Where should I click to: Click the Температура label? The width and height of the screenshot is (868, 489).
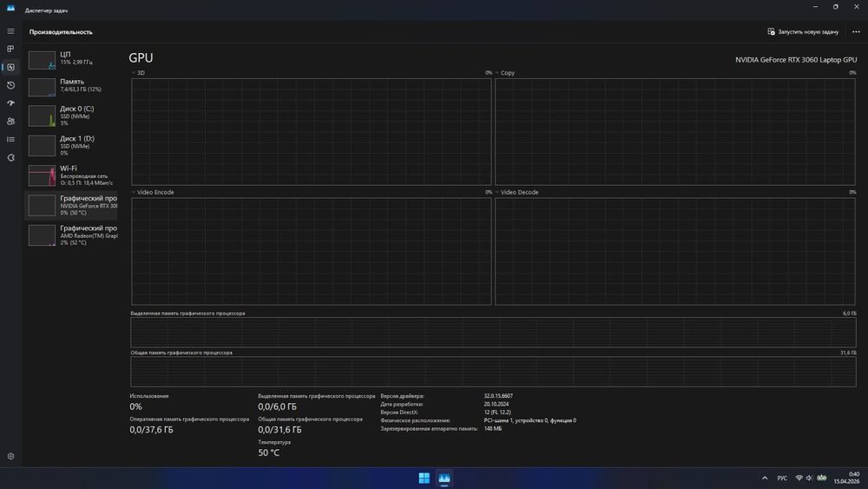pyautogui.click(x=274, y=442)
